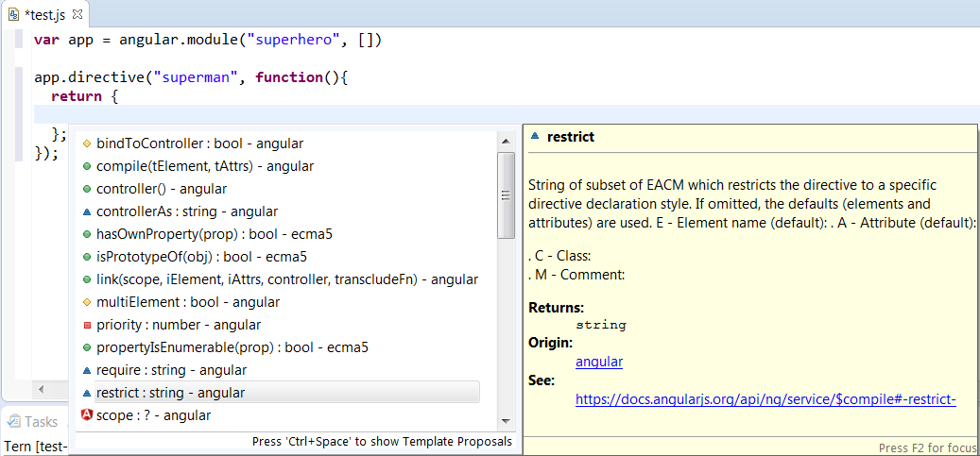Click the green circle icon beside controller()

point(87,189)
